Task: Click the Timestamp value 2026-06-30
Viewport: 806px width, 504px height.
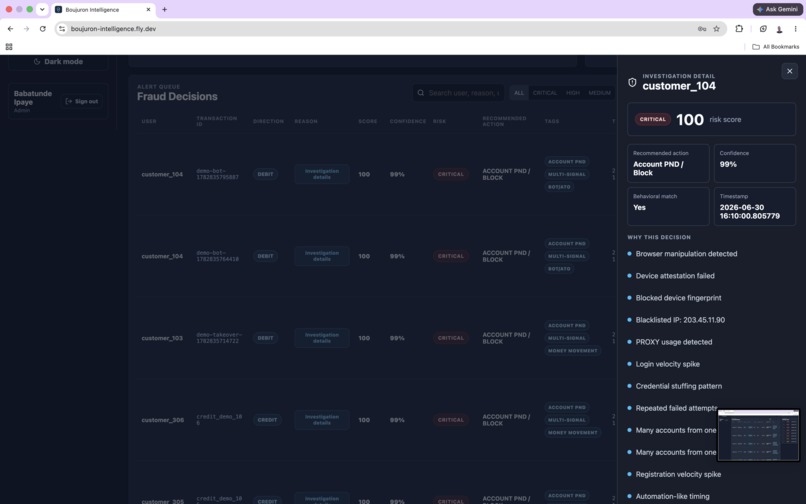Action: 749,211
